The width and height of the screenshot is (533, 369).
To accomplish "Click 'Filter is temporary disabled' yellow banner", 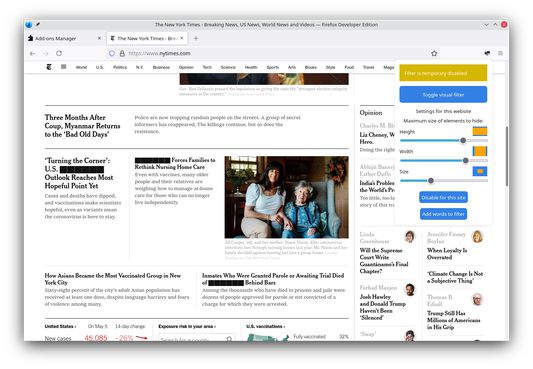I will coord(443,73).
